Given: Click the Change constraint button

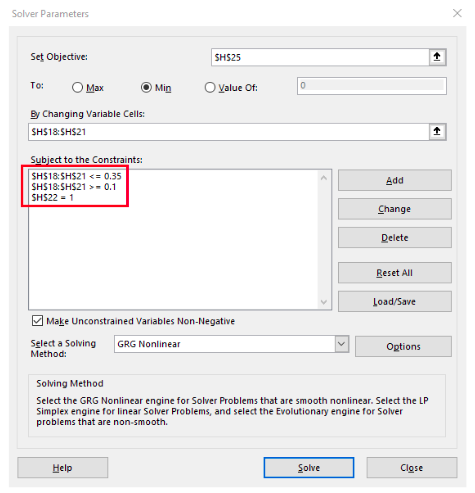Looking at the screenshot, I should [x=395, y=209].
